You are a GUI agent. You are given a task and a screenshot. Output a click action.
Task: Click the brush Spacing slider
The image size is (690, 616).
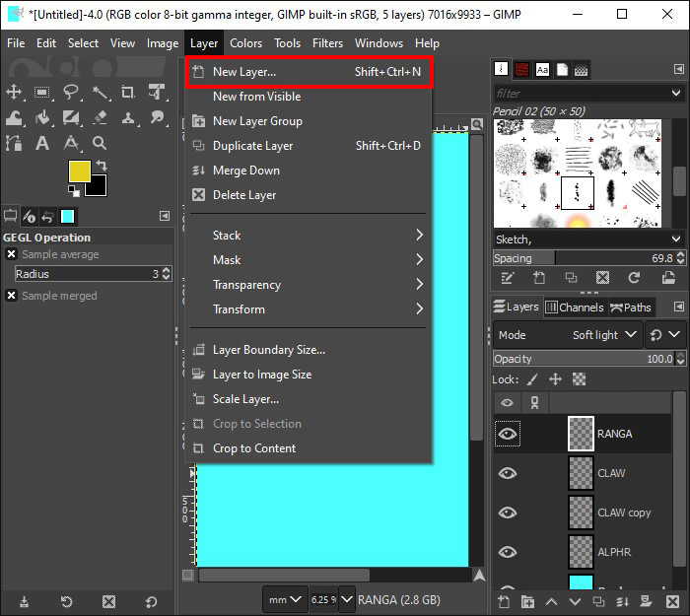pos(585,258)
